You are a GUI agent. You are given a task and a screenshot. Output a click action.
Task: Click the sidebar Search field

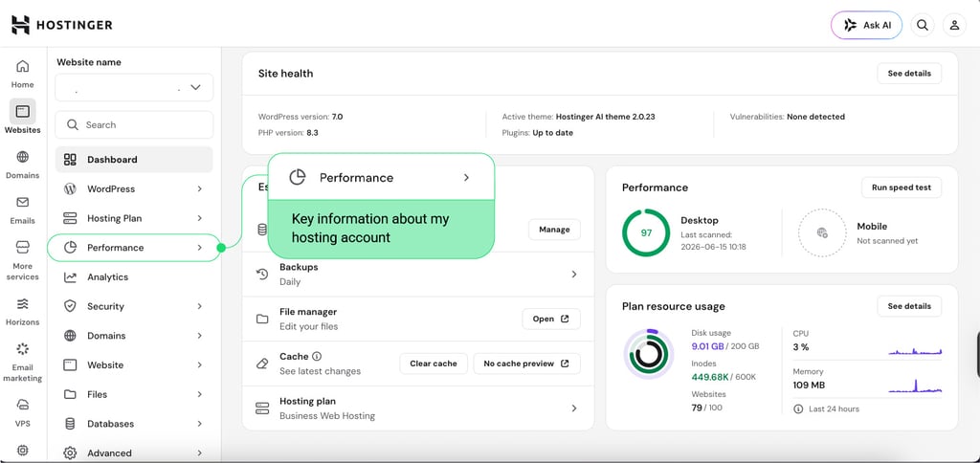click(x=134, y=125)
